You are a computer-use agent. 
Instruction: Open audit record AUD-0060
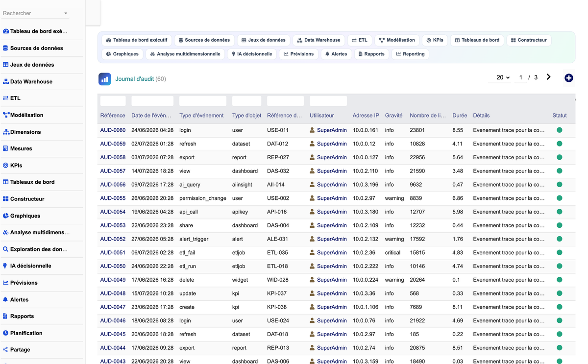(113, 130)
